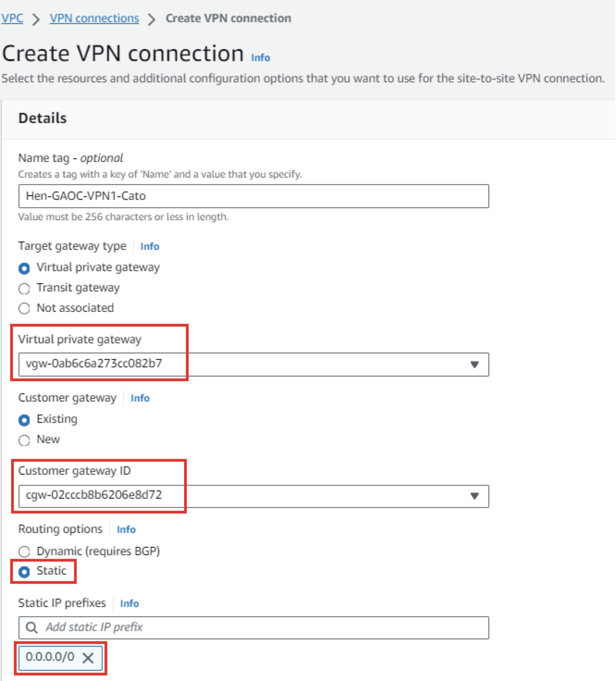This screenshot has width=616, height=681.
Task: Open the Virtual private gateway dropdown arrow
Action: click(474, 365)
